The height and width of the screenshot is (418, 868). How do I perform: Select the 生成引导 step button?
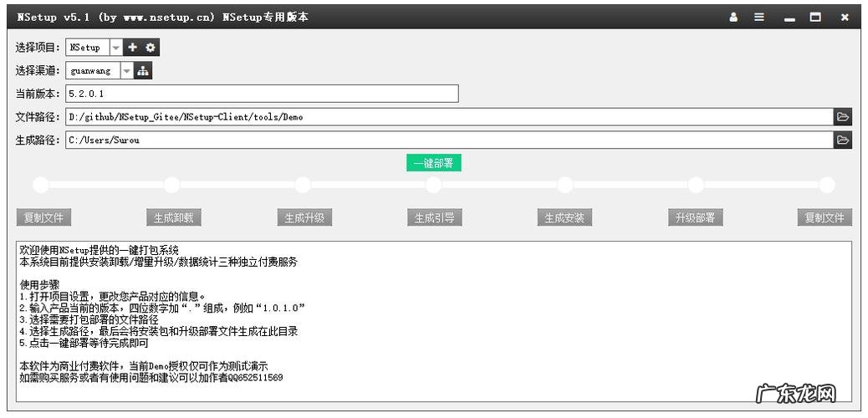435,218
